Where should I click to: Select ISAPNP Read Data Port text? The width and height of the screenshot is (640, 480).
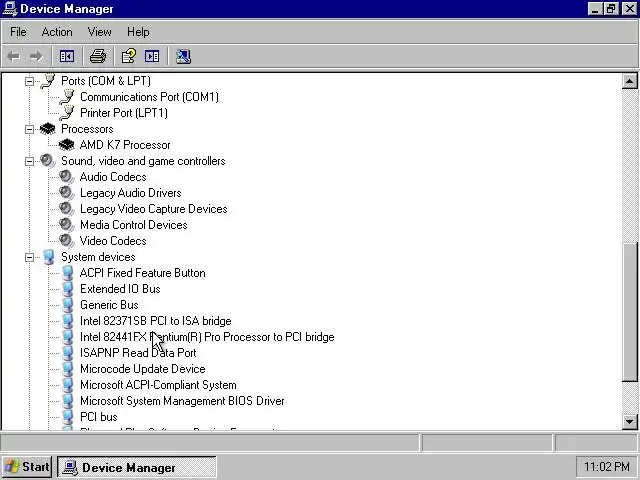tap(138, 353)
